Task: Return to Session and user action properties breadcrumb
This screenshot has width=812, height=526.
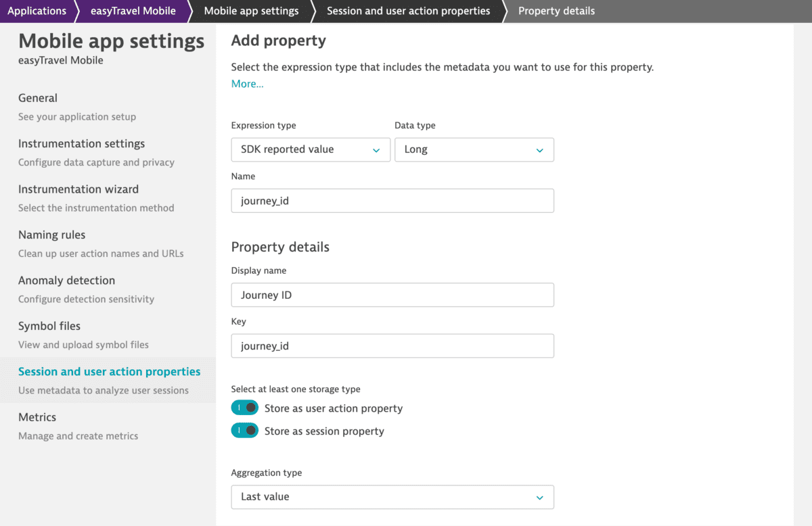Action: pyautogui.click(x=407, y=11)
